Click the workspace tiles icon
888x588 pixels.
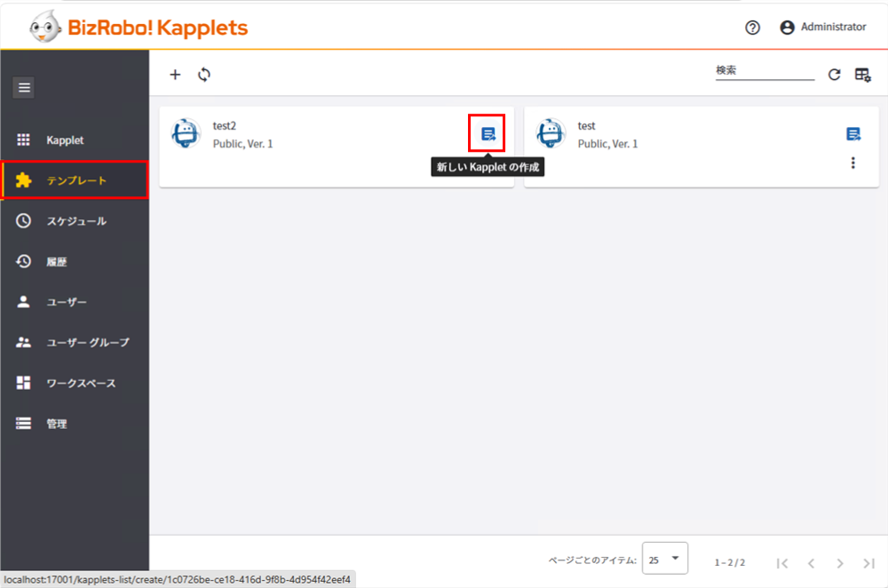23,383
